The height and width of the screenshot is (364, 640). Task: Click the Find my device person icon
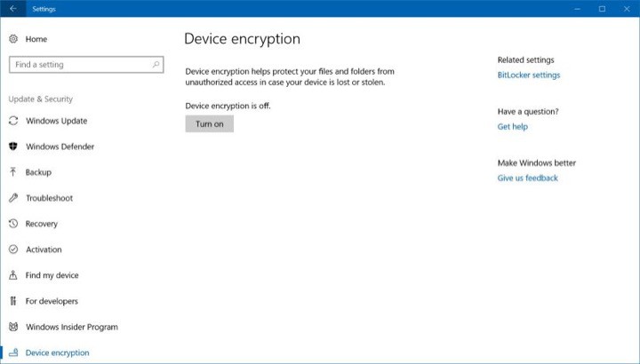tap(13, 275)
